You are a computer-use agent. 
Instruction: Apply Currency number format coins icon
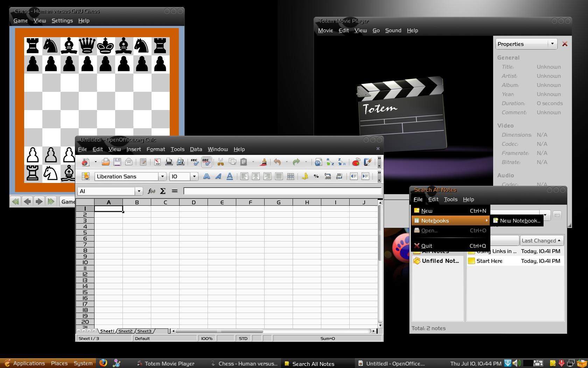(x=305, y=176)
